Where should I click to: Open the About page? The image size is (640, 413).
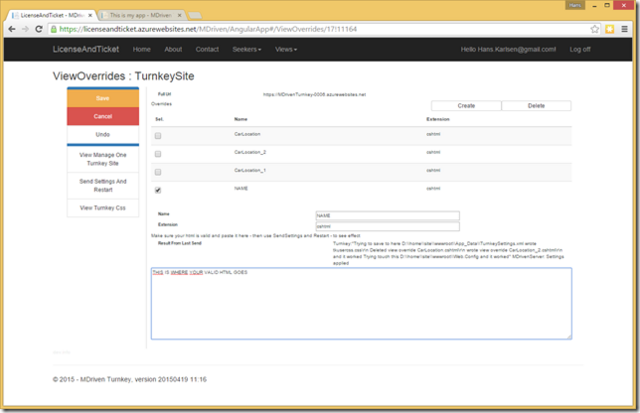(173, 49)
